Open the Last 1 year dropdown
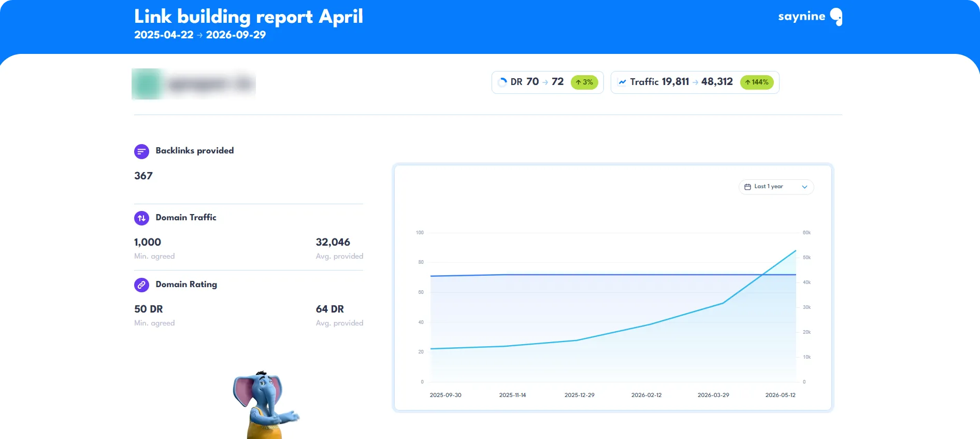Screen dimensions: 980x439 (x=776, y=187)
